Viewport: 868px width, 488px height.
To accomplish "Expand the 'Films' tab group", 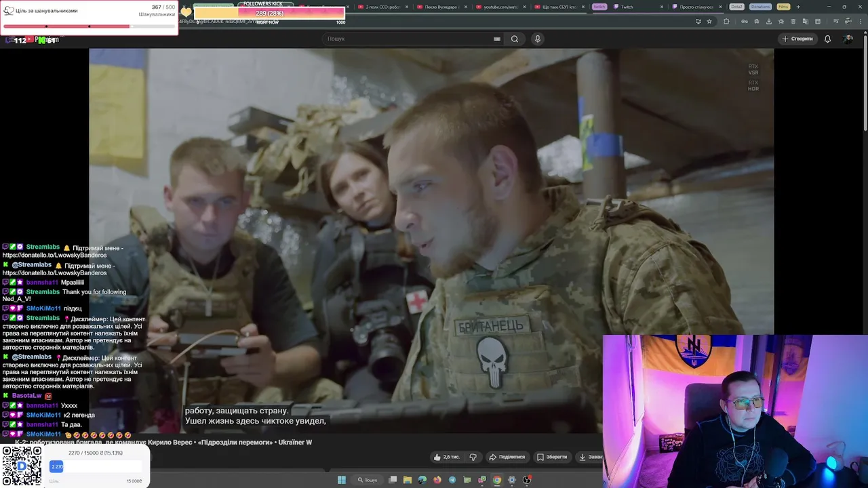I will coord(783,7).
